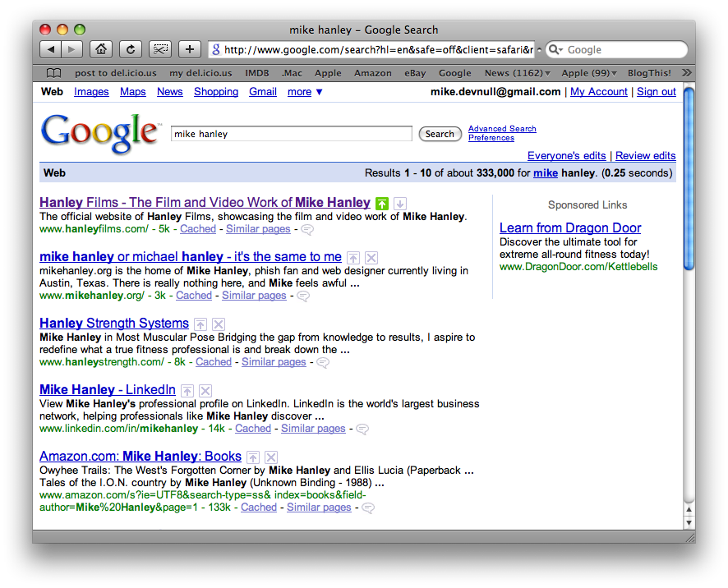The width and height of the screenshot is (728, 588).
Task: Open Advanced Search
Action: (x=502, y=129)
